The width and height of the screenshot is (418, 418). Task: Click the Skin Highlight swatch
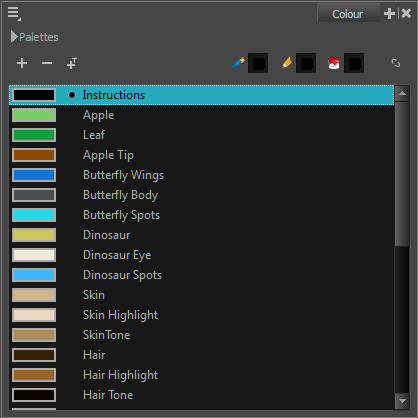(34, 315)
